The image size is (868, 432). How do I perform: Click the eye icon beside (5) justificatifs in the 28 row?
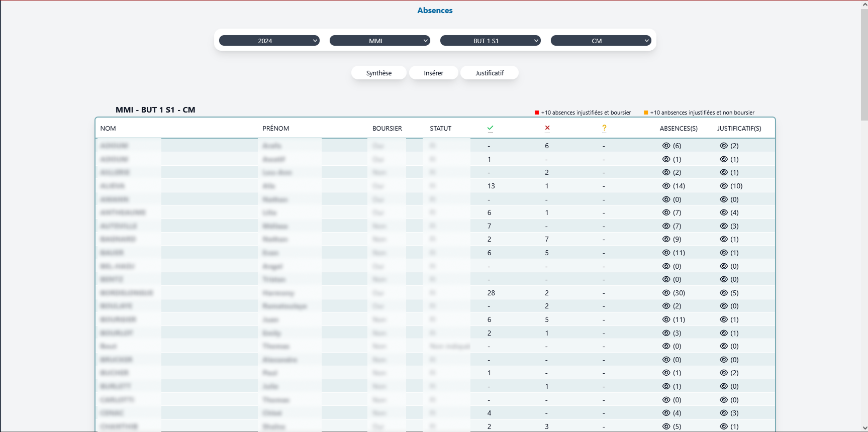pos(724,293)
